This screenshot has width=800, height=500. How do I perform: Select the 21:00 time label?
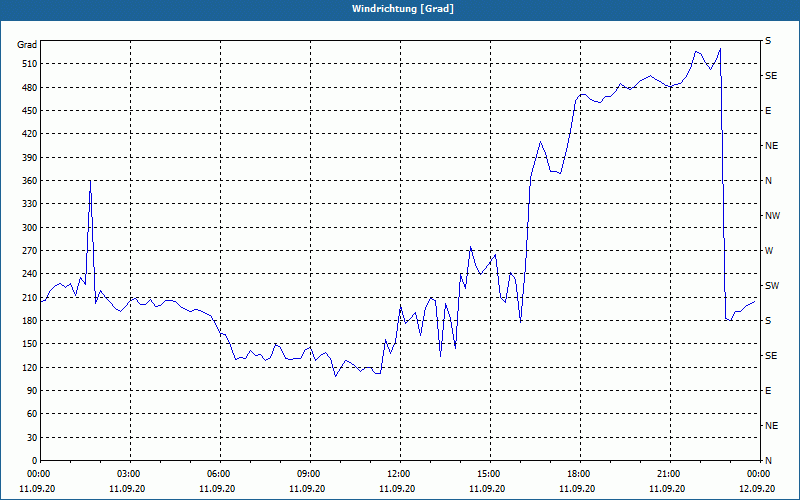click(x=669, y=473)
